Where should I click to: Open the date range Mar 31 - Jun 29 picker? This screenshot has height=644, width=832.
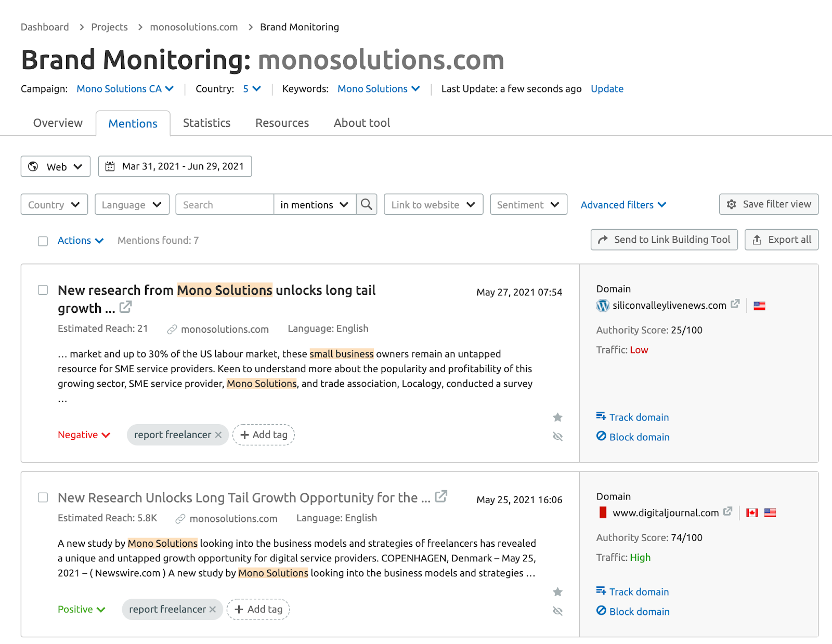pyautogui.click(x=175, y=166)
